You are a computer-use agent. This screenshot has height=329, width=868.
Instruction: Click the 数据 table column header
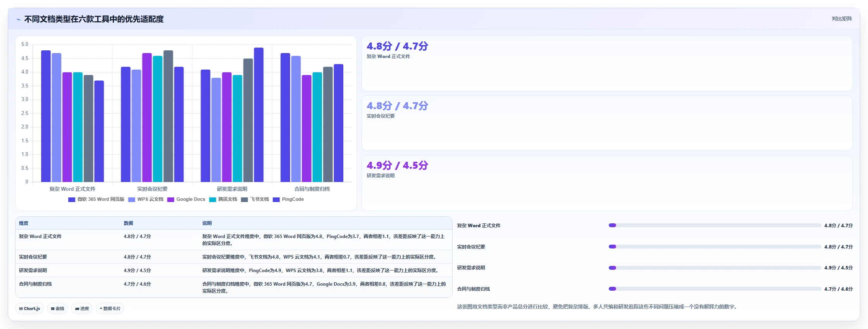[x=129, y=223]
